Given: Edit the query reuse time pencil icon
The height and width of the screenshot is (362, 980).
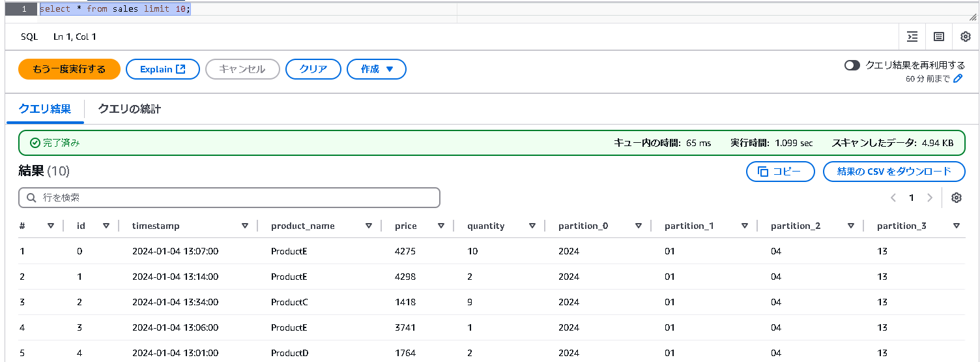Looking at the screenshot, I should point(958,79).
